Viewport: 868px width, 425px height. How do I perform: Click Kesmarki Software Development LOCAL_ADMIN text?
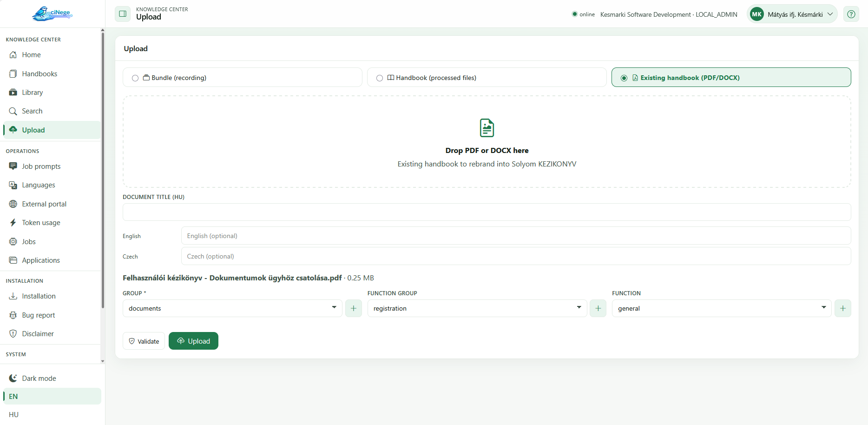click(x=669, y=14)
